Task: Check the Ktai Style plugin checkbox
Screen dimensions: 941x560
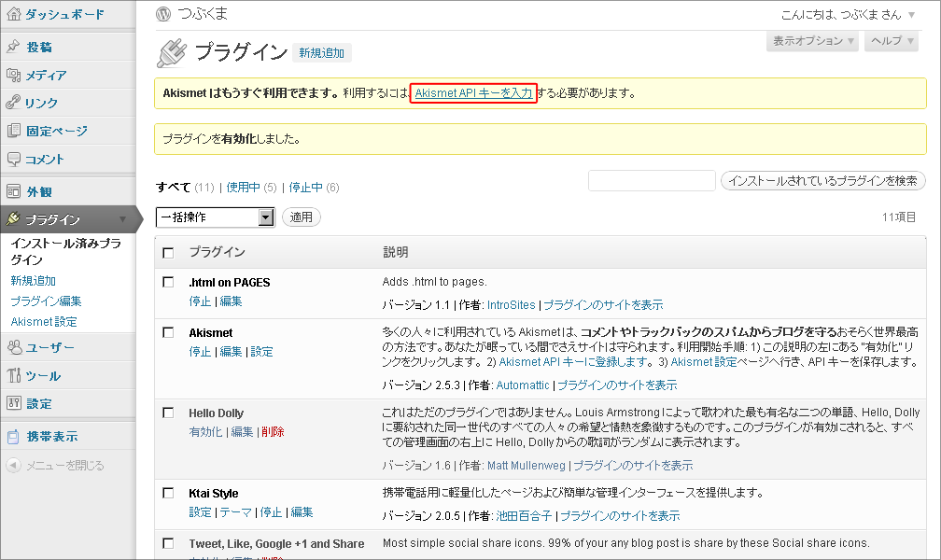Action: 168,493
